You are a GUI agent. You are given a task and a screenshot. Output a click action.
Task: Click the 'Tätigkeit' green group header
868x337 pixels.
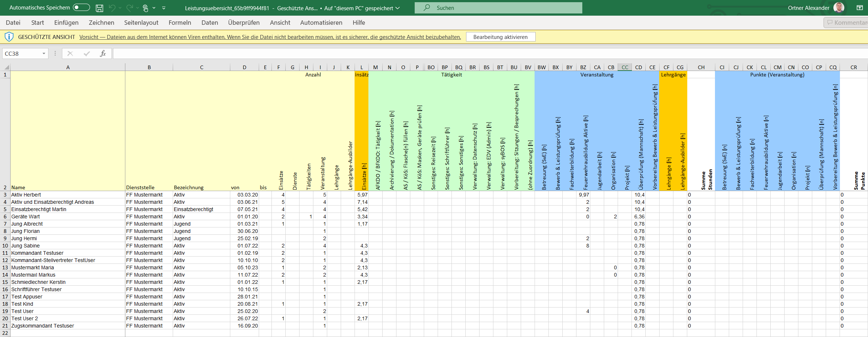(x=451, y=75)
